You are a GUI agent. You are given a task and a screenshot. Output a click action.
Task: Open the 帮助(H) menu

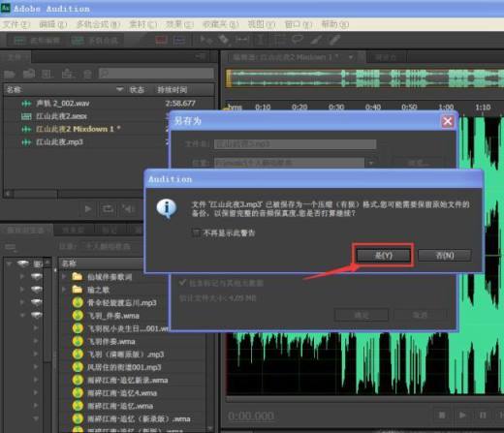click(x=335, y=24)
